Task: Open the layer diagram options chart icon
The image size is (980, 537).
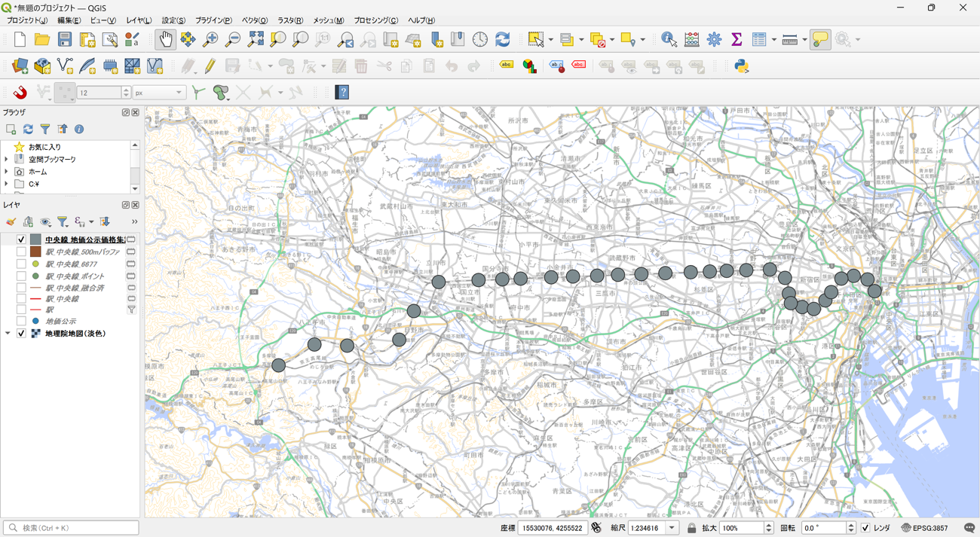Action: (530, 66)
